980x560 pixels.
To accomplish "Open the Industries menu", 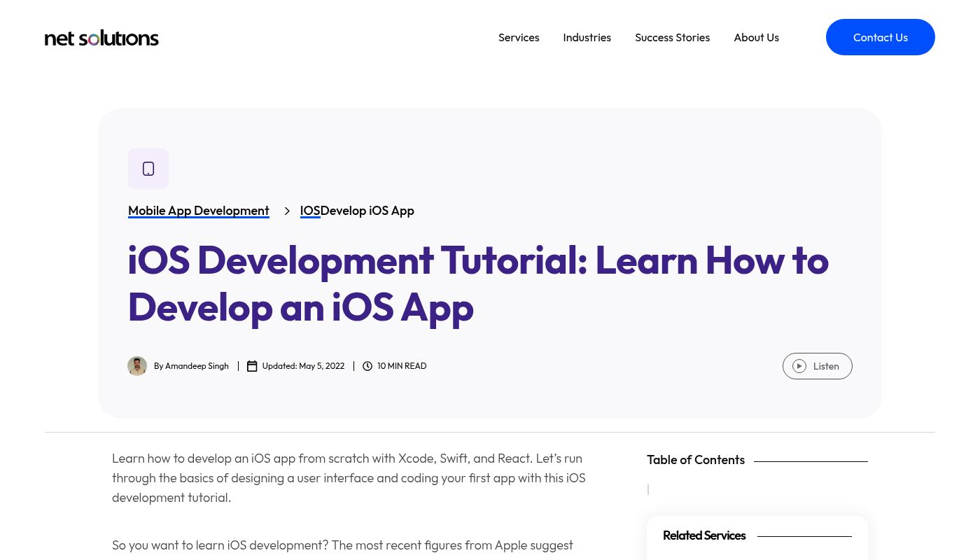I will click(x=587, y=37).
